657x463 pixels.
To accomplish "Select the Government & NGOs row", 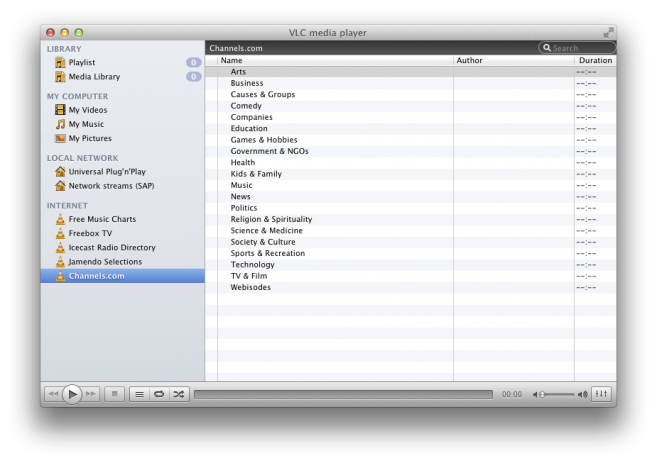I will point(411,151).
